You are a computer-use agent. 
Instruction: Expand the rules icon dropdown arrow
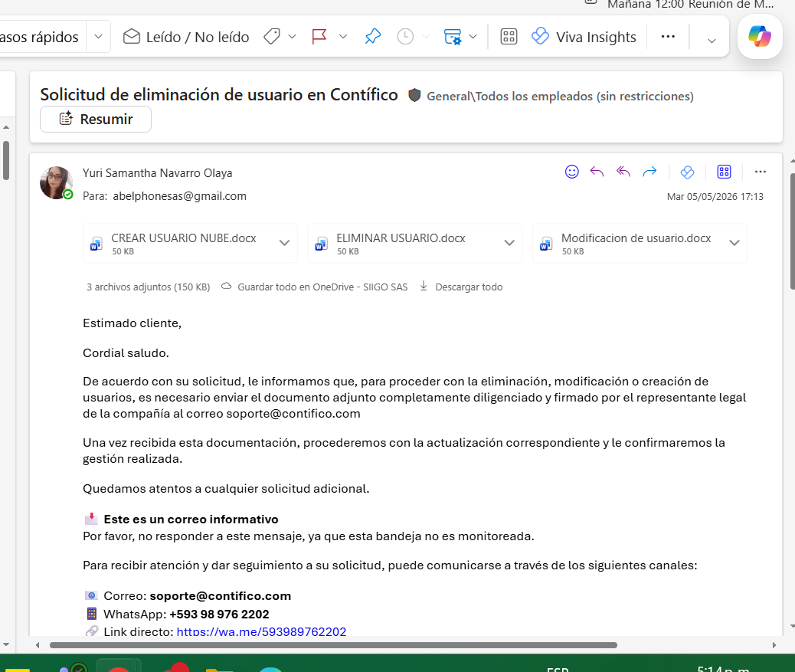point(473,37)
